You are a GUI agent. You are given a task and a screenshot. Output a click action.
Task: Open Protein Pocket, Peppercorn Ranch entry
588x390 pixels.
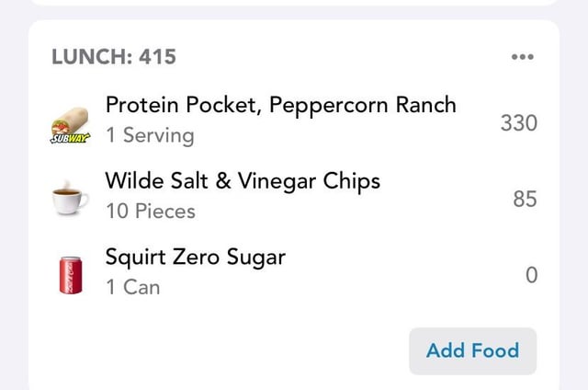(280, 105)
